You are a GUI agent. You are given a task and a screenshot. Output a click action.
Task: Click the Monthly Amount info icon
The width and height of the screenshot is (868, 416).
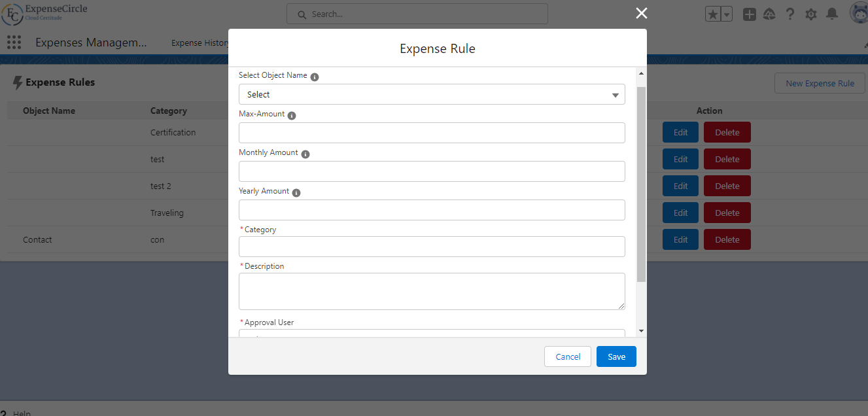[x=305, y=154]
